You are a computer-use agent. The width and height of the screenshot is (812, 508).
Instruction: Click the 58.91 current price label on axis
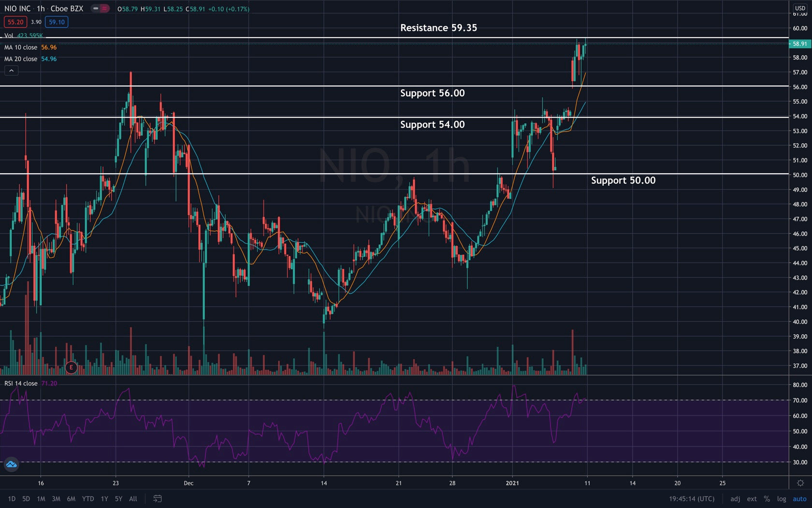point(800,44)
